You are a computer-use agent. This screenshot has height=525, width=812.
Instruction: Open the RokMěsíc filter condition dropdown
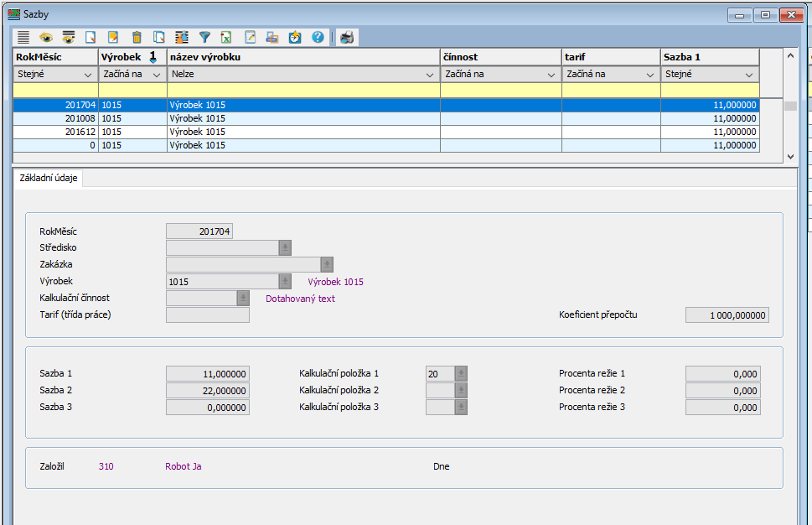(x=55, y=75)
